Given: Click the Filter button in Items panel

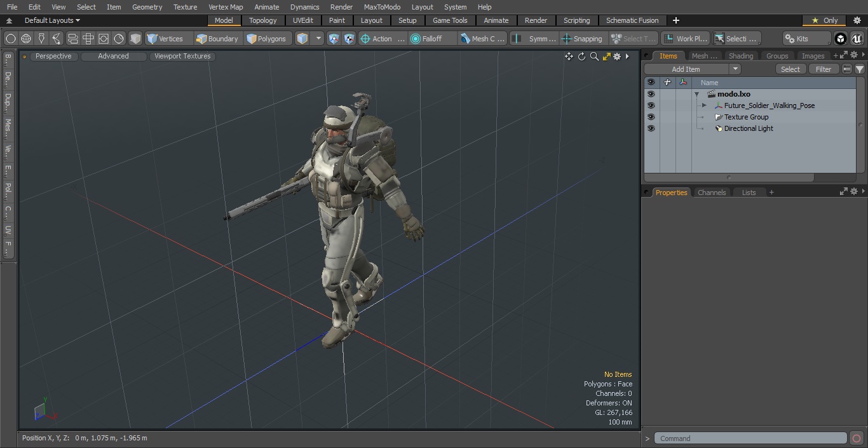Looking at the screenshot, I should [823, 69].
